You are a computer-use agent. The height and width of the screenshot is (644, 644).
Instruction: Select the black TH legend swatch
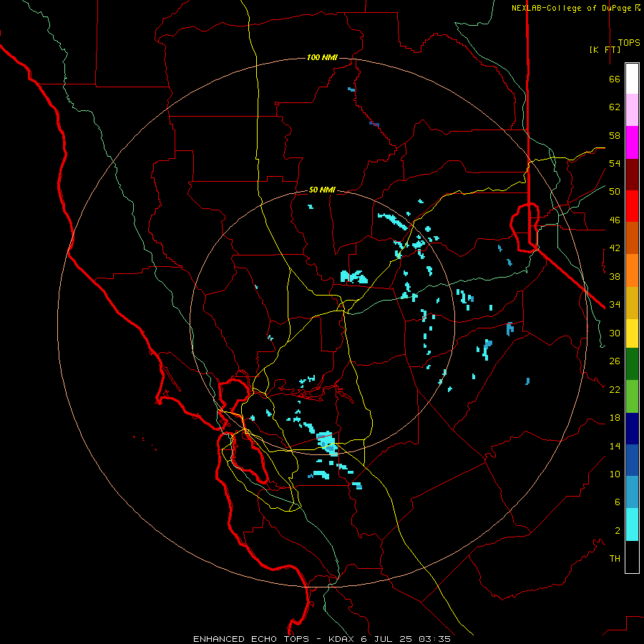pyautogui.click(x=632, y=557)
